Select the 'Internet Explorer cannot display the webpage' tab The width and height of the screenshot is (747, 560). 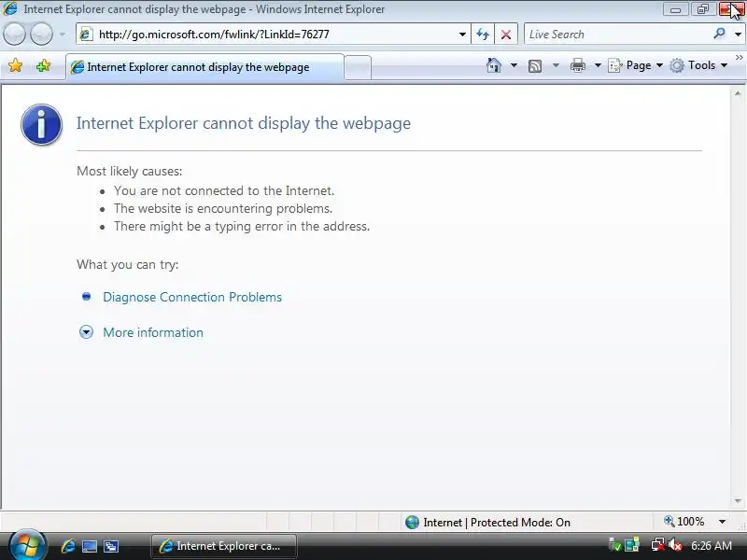pos(204,67)
